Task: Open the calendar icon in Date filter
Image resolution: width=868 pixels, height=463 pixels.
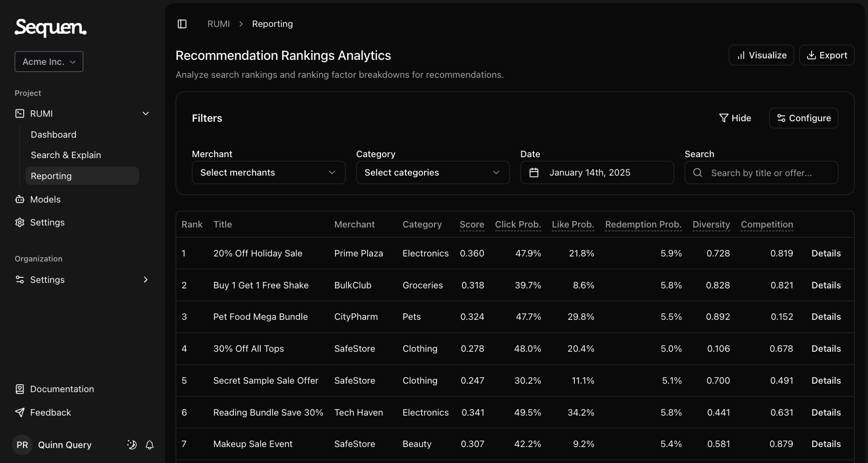Action: (534, 172)
